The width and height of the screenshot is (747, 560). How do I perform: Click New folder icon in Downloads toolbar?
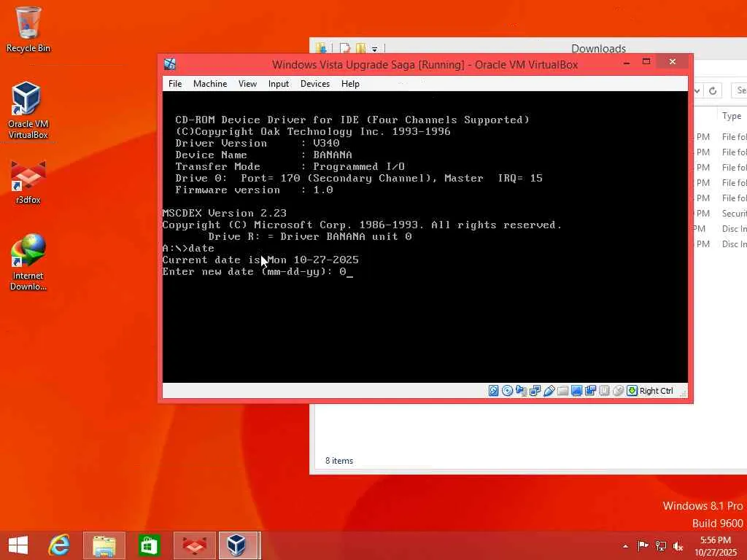(360, 48)
